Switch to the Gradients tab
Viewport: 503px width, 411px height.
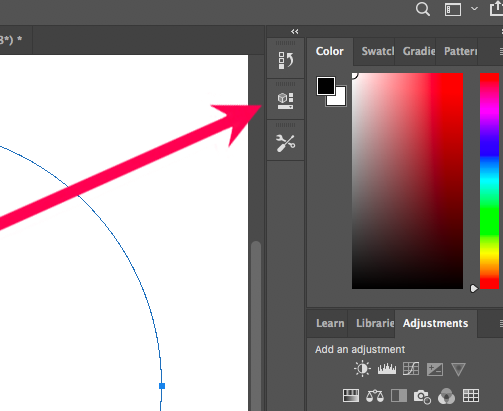(419, 51)
